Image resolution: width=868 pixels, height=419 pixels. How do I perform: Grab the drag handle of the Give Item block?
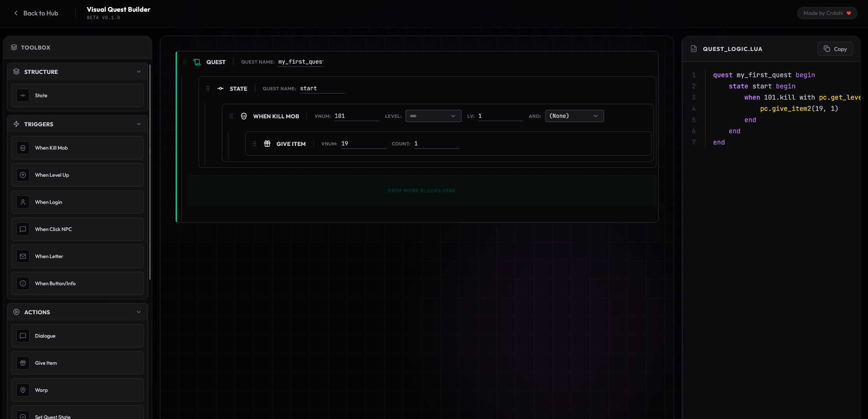click(255, 144)
